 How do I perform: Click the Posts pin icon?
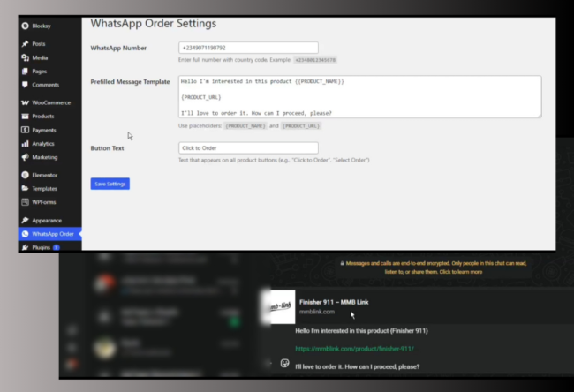(x=25, y=44)
